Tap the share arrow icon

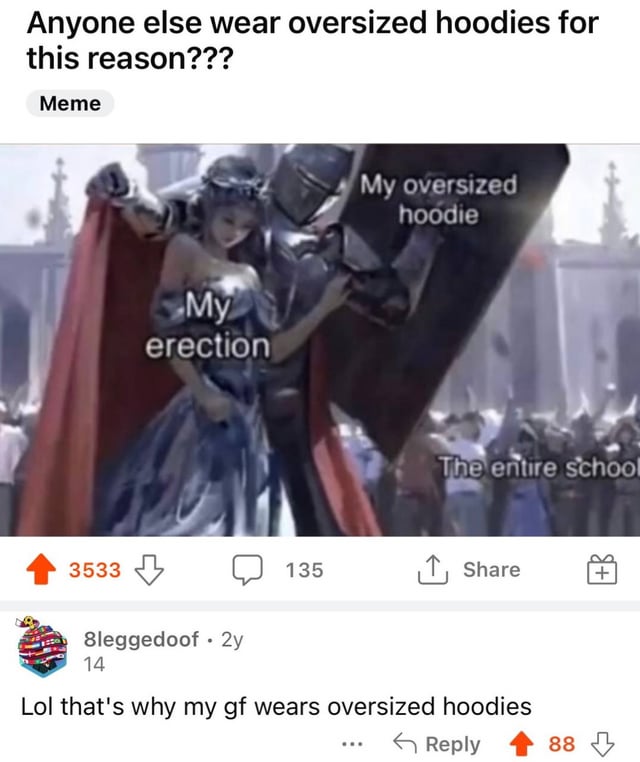click(x=432, y=569)
